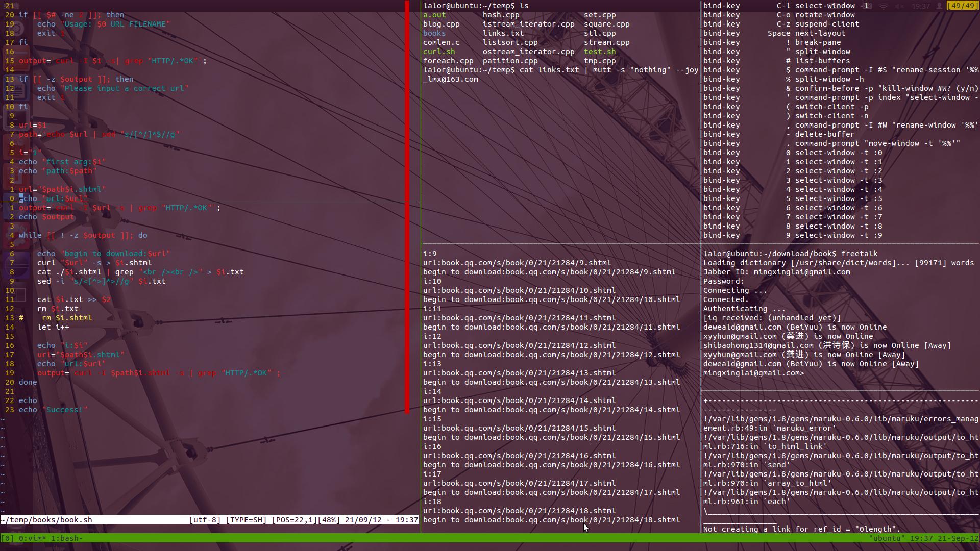Switch to tmux window 1:bash-

click(66, 538)
